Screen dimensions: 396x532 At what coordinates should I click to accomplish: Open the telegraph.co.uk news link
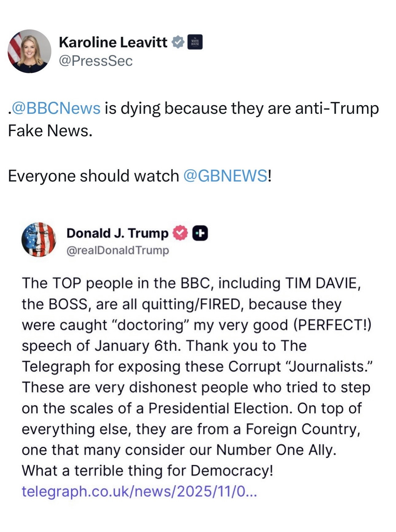139,491
